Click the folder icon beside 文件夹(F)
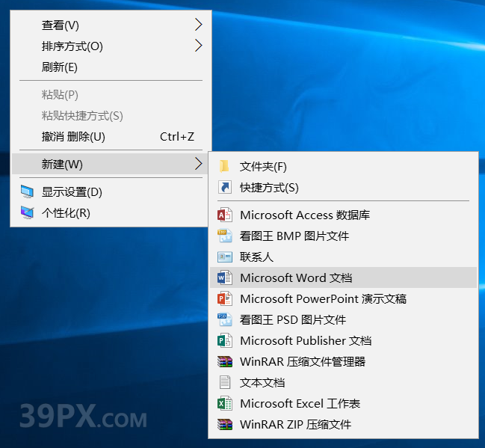This screenshot has width=485, height=448. pos(224,166)
